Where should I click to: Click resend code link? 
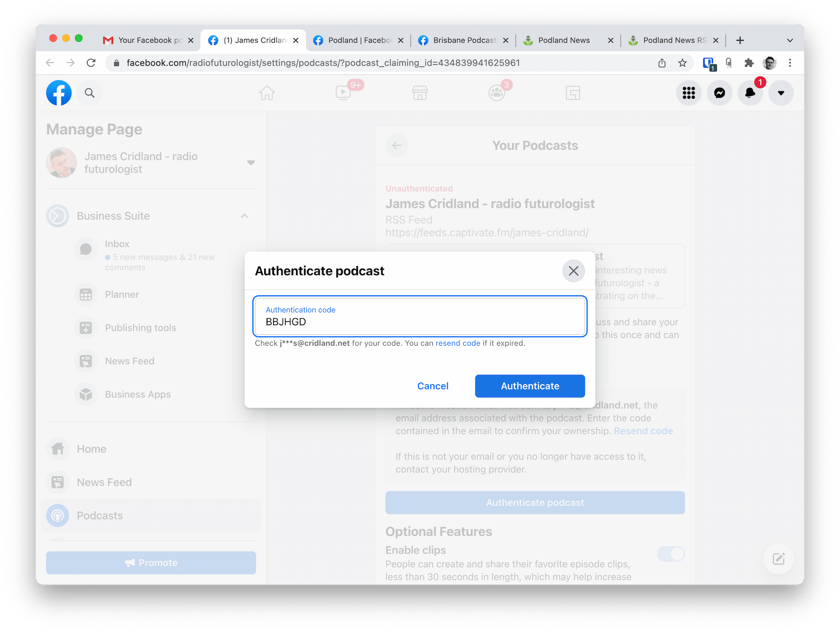pyautogui.click(x=457, y=343)
